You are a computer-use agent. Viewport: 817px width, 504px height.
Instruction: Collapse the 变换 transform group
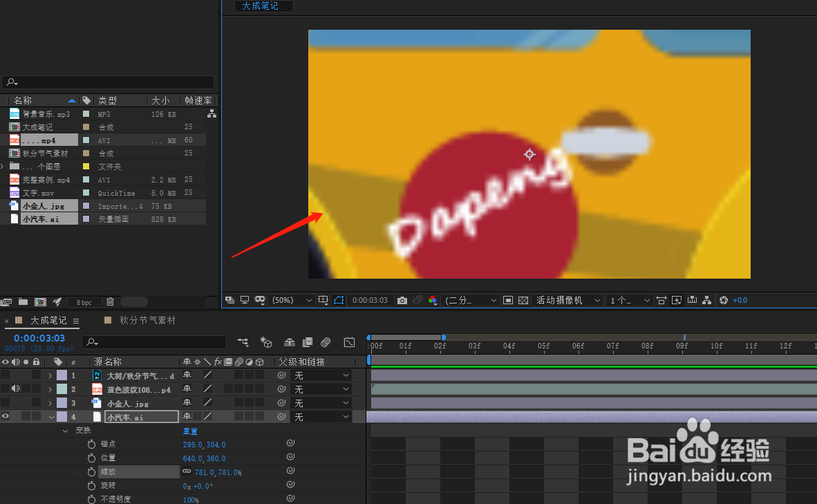tap(65, 431)
